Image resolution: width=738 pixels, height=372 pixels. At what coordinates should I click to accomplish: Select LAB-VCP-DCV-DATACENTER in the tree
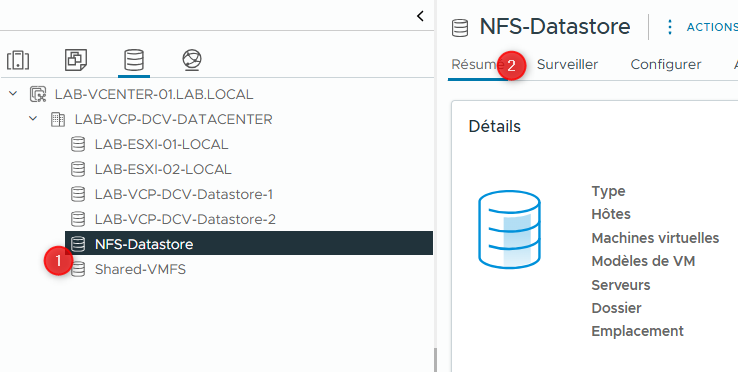coord(174,119)
